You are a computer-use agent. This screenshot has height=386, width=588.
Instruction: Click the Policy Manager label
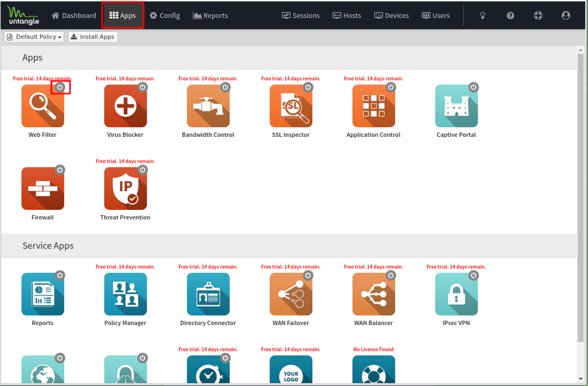125,323
